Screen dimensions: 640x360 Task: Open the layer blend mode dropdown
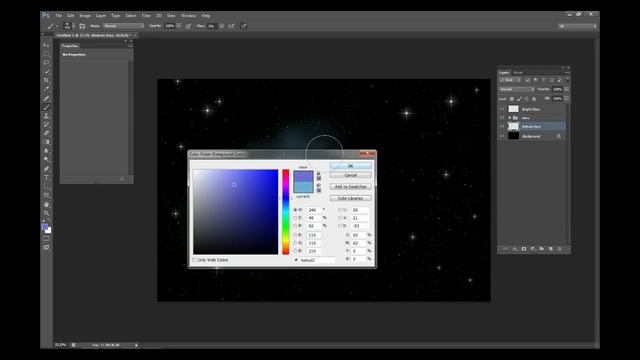(x=517, y=89)
